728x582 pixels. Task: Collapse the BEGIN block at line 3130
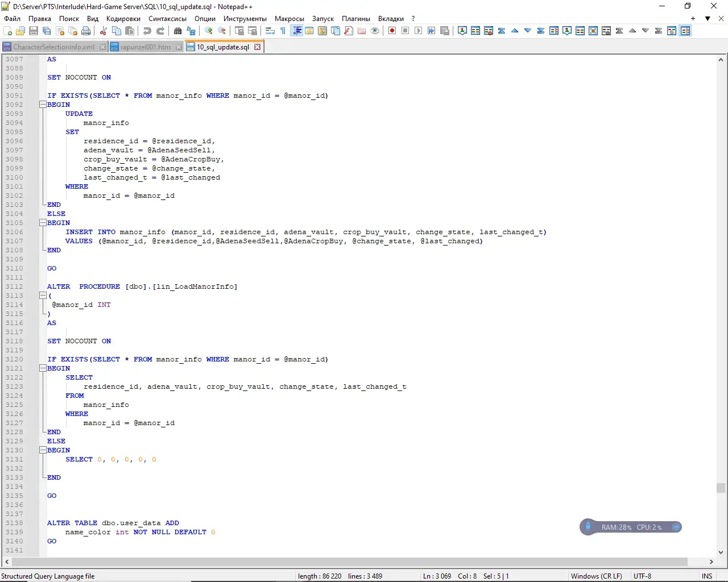(x=43, y=450)
